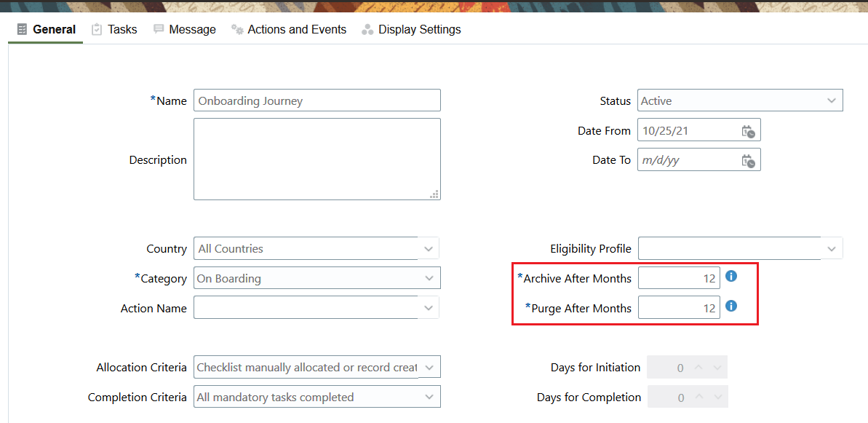Expand the Status dropdown
The height and width of the screenshot is (423, 868).
click(832, 101)
